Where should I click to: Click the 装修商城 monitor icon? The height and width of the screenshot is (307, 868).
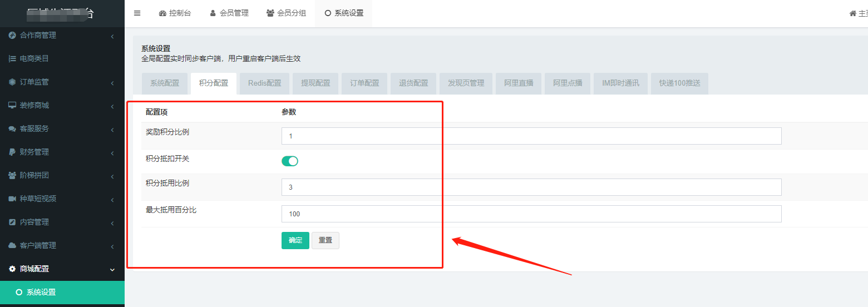coord(12,105)
